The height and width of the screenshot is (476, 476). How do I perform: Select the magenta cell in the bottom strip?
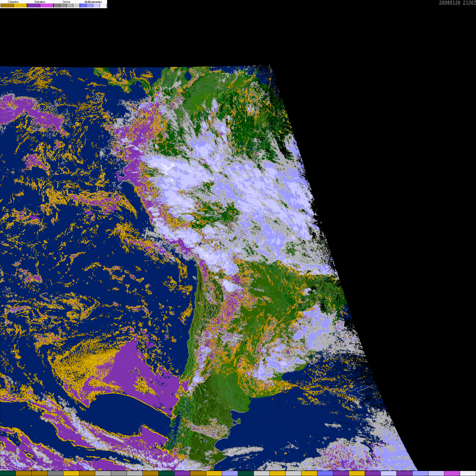click(x=452, y=473)
